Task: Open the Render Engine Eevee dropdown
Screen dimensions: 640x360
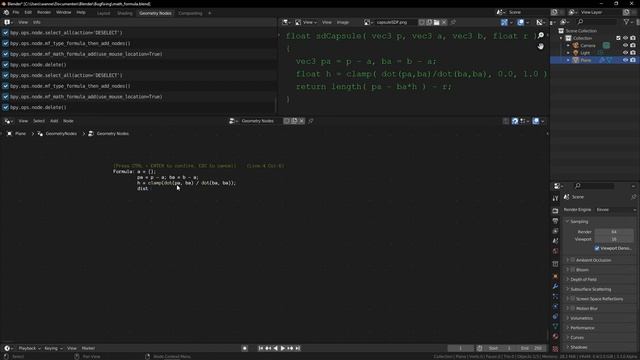Action: [x=616, y=210]
